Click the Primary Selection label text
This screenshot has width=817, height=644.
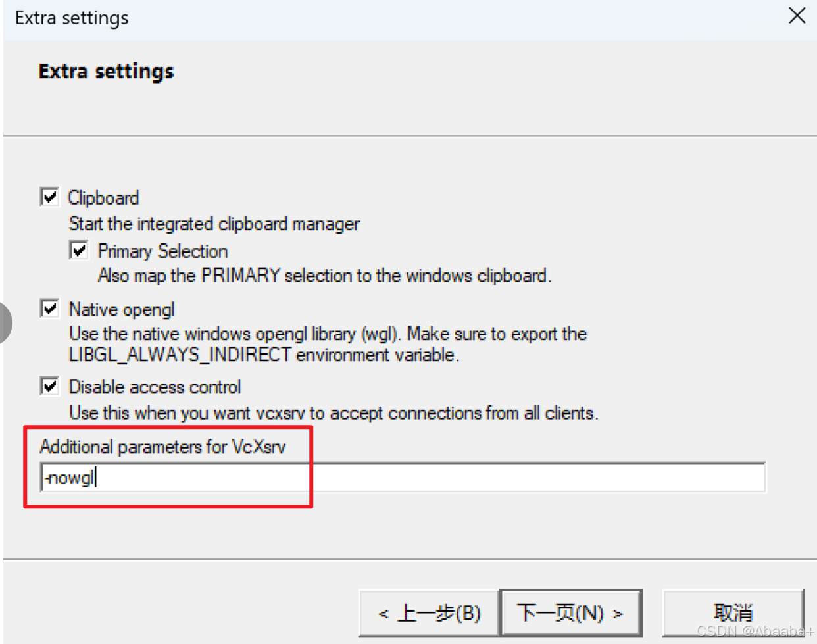click(x=162, y=251)
